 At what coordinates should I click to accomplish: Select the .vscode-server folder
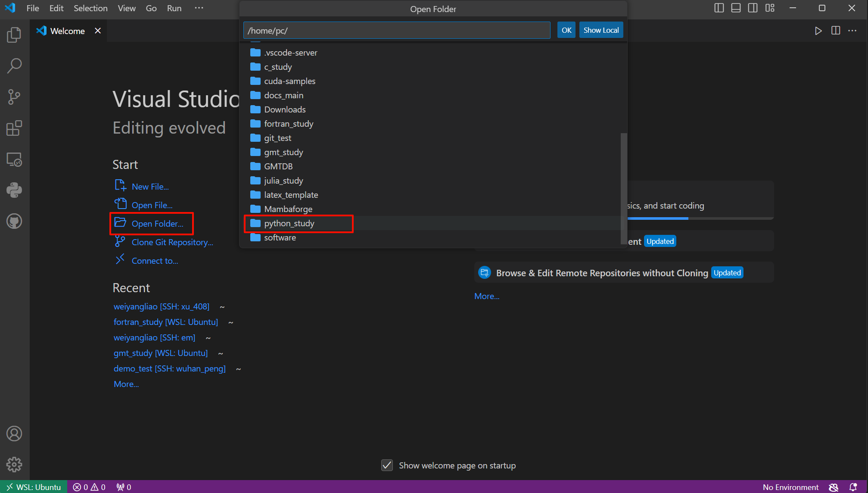tap(432, 53)
